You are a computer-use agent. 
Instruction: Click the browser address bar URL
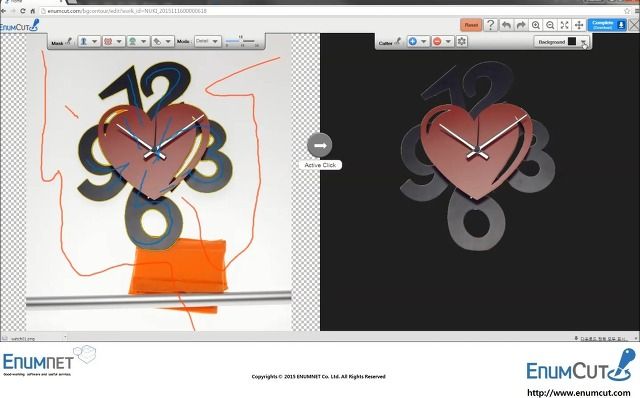[127, 11]
